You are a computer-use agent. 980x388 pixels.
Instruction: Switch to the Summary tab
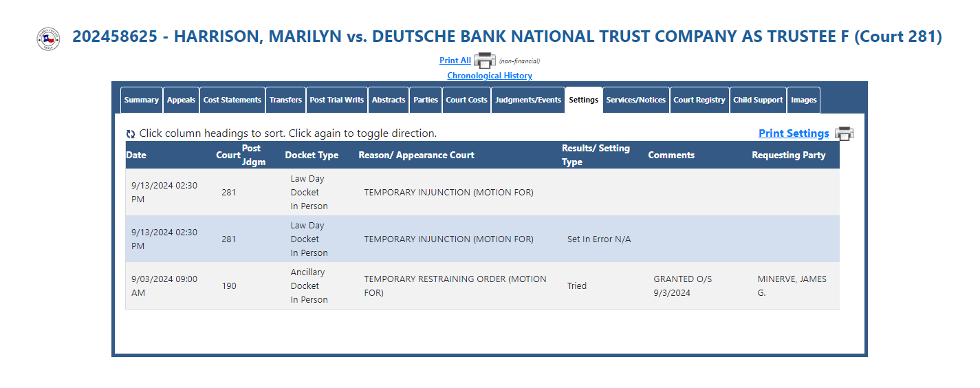tap(142, 100)
